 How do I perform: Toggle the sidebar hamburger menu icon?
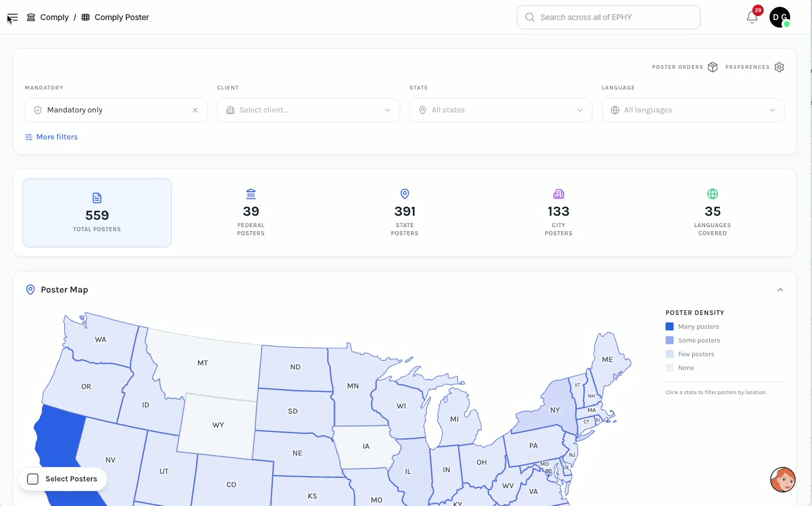tap(13, 17)
